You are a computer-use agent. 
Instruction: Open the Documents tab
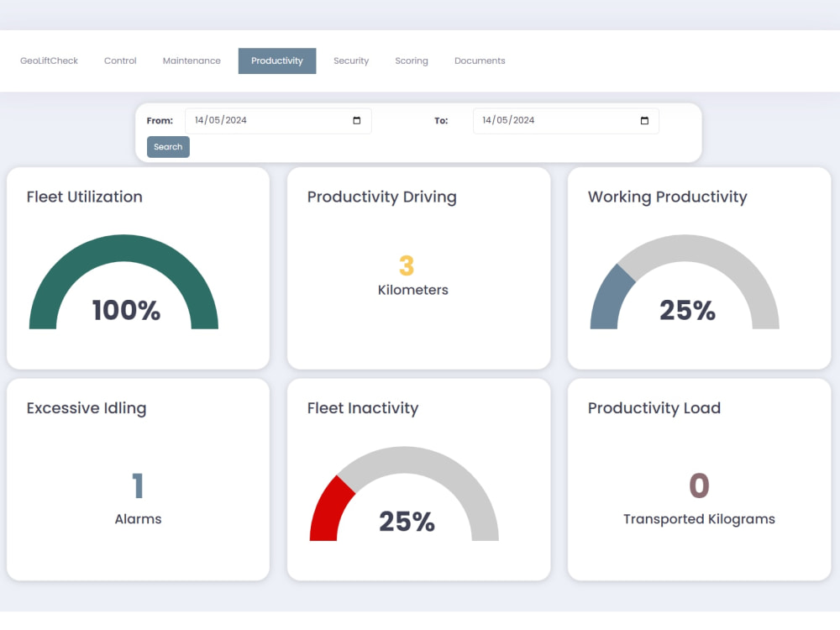coord(480,60)
